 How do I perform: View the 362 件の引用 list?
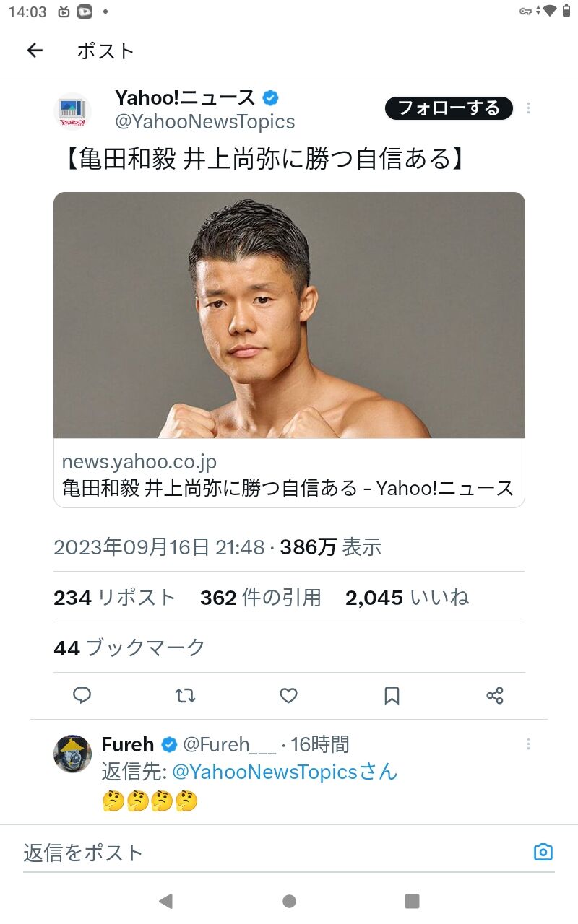(261, 598)
